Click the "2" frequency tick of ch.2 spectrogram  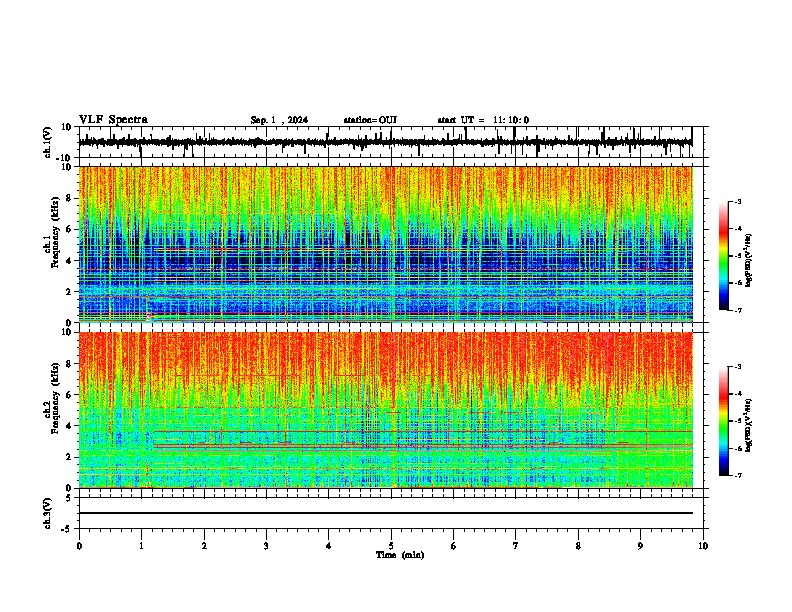pos(70,457)
